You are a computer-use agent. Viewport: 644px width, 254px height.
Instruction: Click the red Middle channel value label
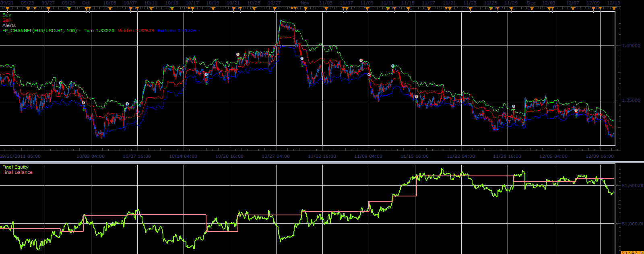[136, 31]
